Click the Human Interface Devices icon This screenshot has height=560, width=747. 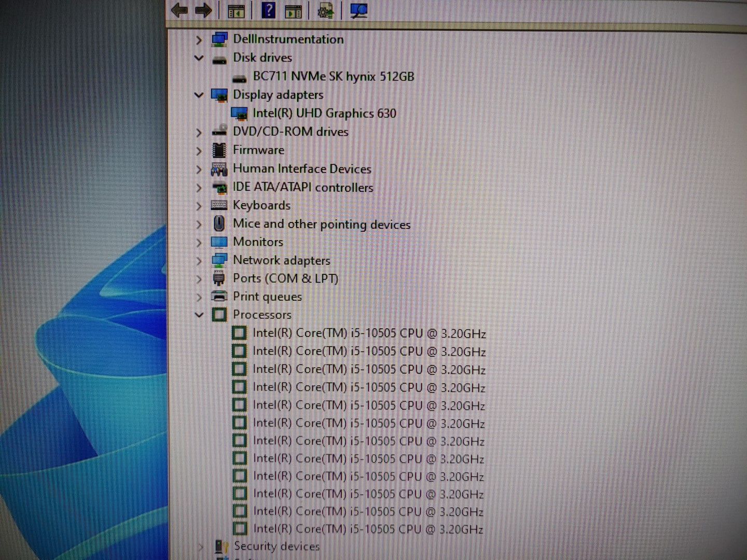pos(219,169)
